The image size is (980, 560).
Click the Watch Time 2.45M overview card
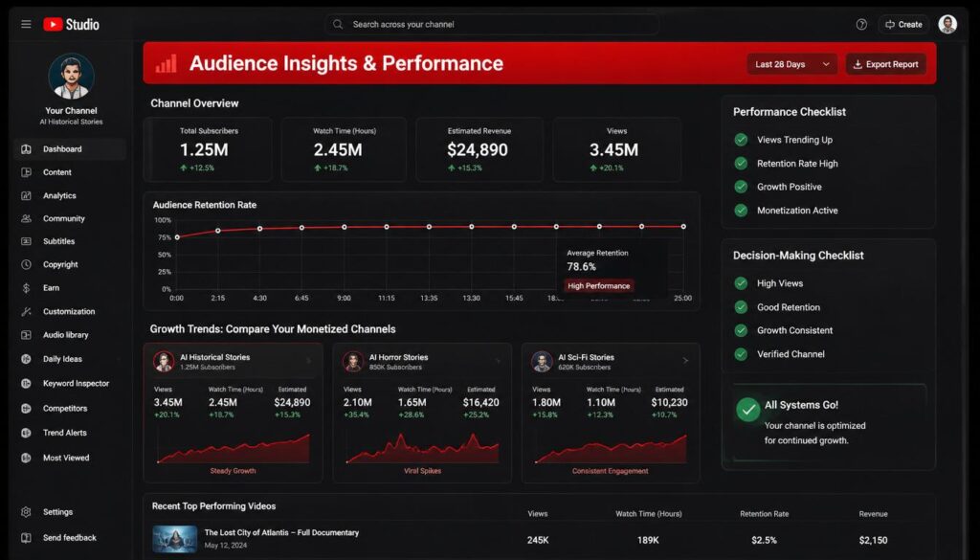[x=344, y=150]
